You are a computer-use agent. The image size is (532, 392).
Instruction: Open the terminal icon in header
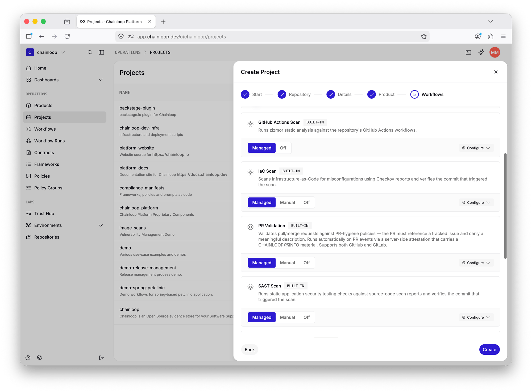[x=468, y=52]
